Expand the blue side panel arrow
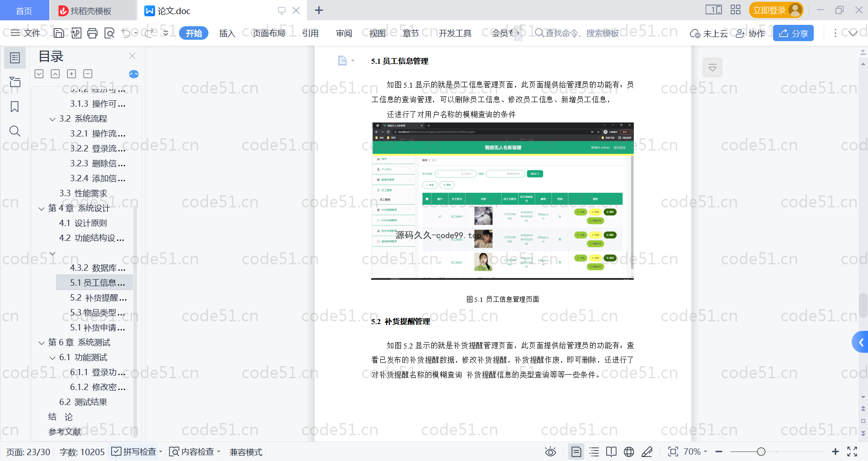868x461 pixels. pyautogui.click(x=860, y=342)
